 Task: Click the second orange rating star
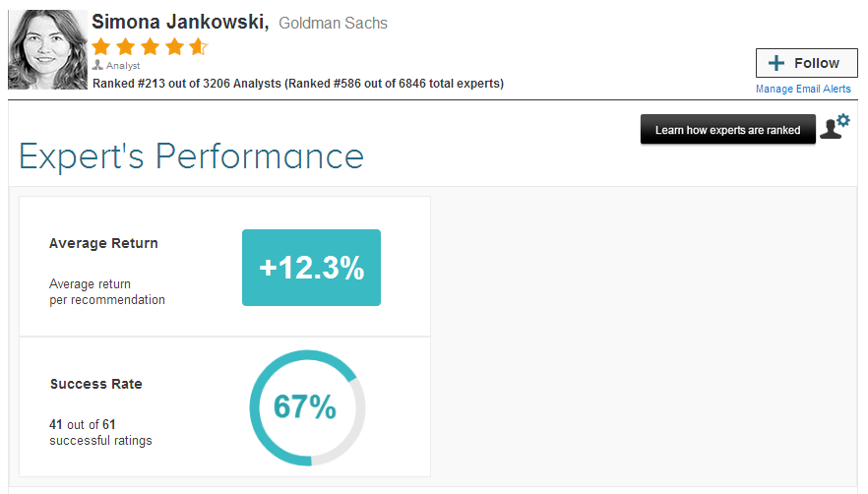(x=125, y=46)
